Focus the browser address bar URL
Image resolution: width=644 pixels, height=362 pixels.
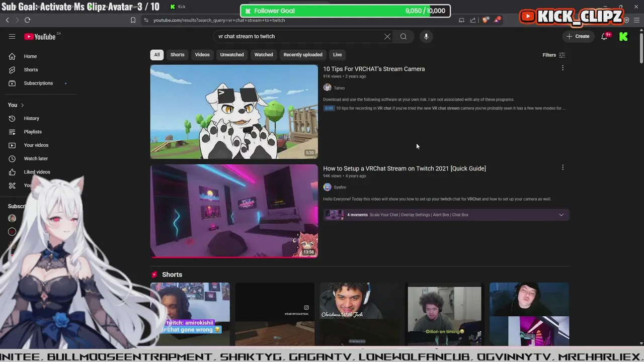click(x=219, y=20)
